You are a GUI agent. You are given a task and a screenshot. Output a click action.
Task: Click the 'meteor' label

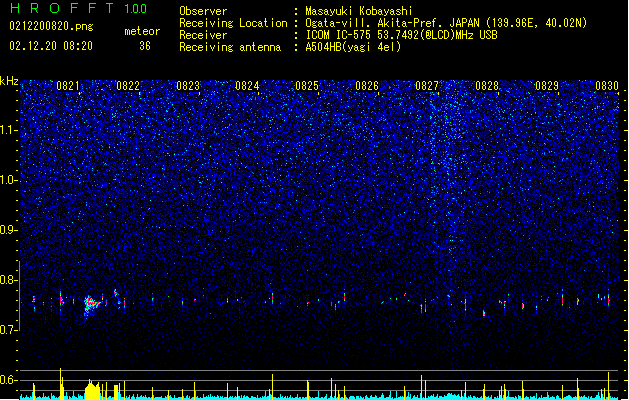(x=142, y=31)
